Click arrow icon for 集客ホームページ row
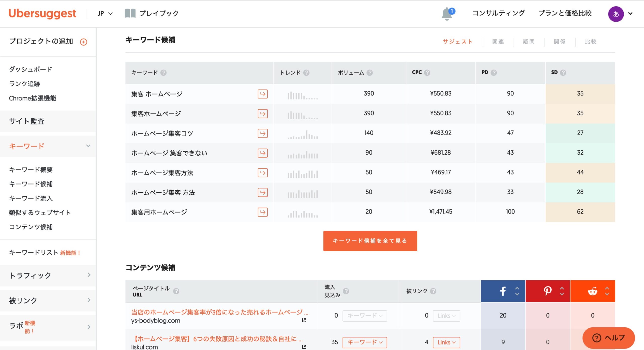 coord(263,114)
